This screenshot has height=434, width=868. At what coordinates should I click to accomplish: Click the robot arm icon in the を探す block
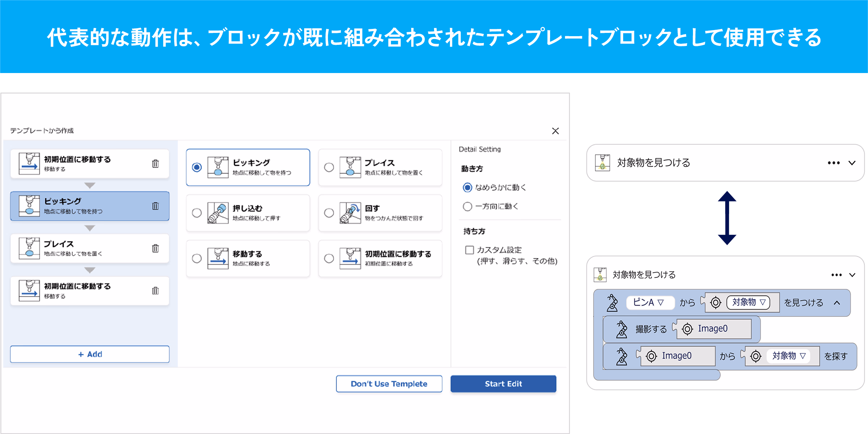click(x=623, y=356)
